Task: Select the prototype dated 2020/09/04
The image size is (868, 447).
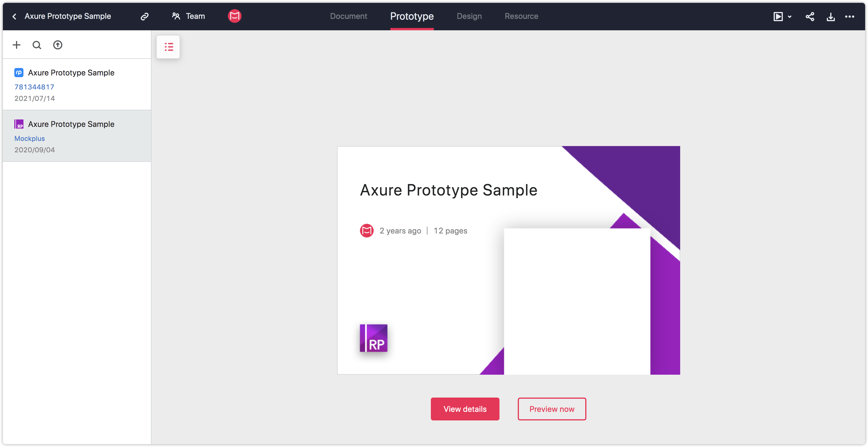Action: [x=77, y=136]
